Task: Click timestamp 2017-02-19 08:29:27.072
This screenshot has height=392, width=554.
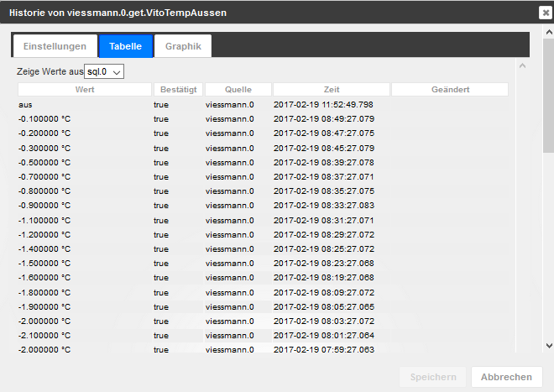Action: [324, 235]
